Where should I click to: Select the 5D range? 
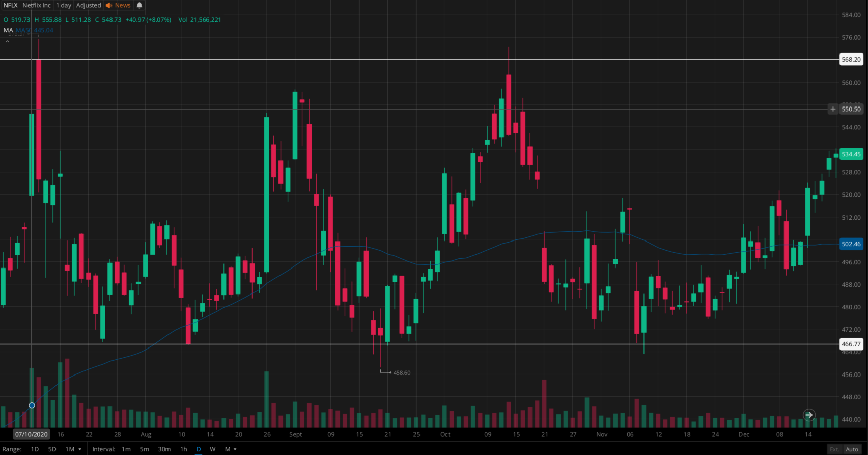click(x=52, y=449)
